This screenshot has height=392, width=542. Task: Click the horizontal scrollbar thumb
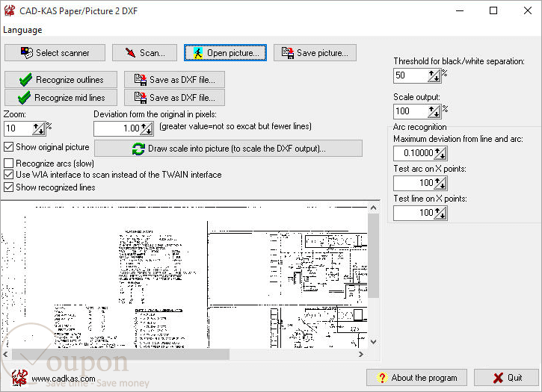(120, 355)
